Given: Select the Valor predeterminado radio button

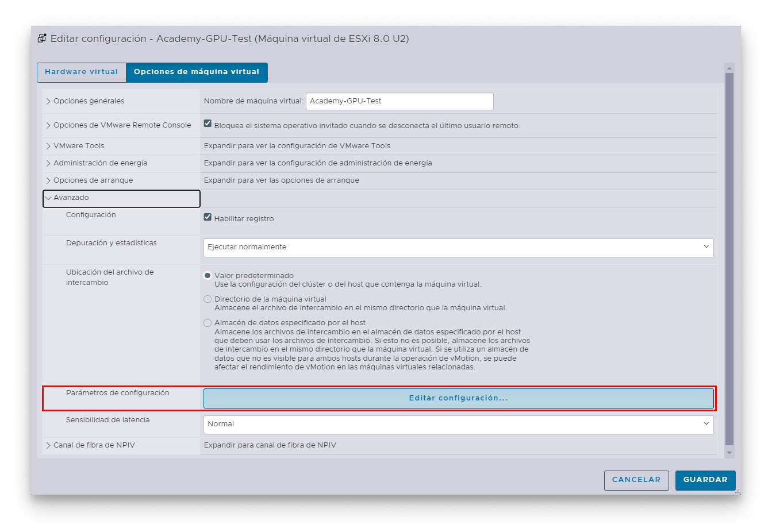Looking at the screenshot, I should (208, 275).
